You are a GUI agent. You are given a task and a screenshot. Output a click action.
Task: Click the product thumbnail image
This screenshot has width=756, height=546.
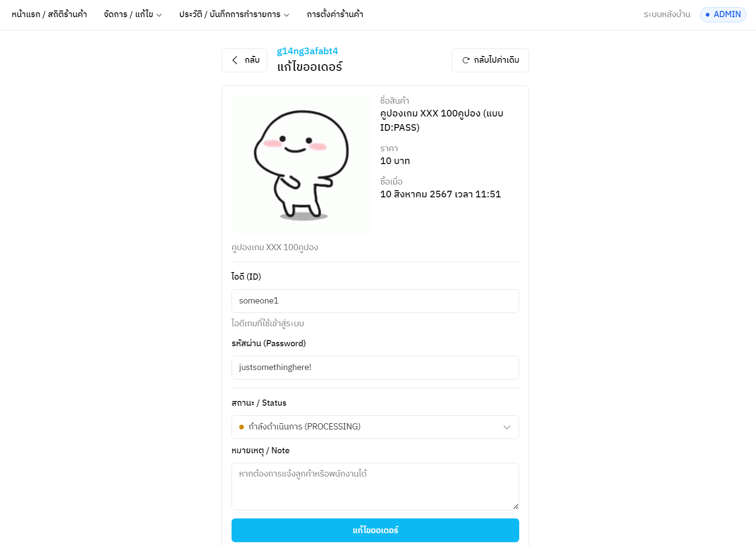pos(301,165)
